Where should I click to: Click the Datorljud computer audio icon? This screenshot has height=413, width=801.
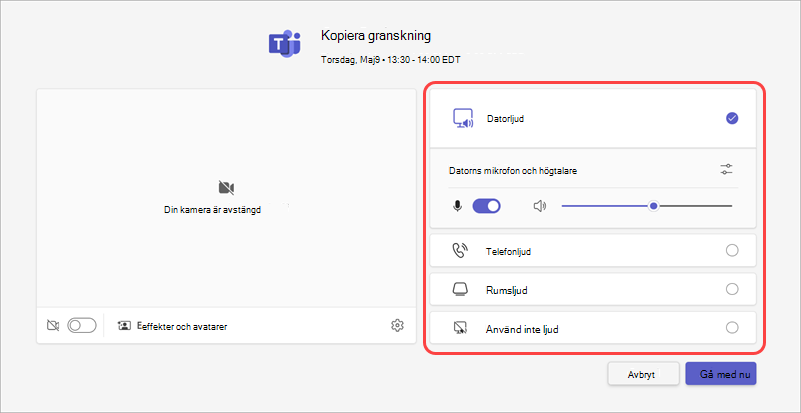[x=463, y=119]
